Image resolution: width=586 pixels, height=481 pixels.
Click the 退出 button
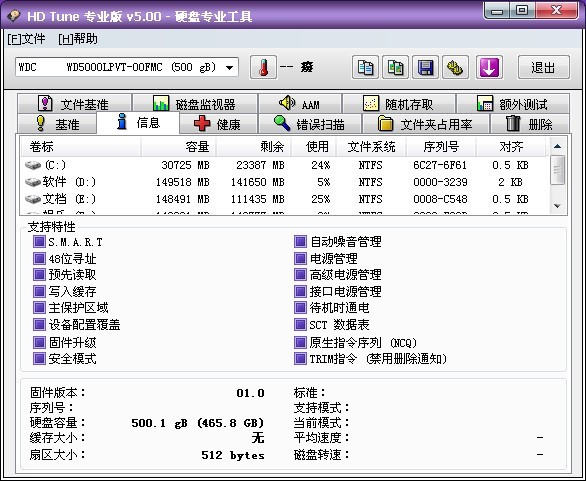coord(544,68)
